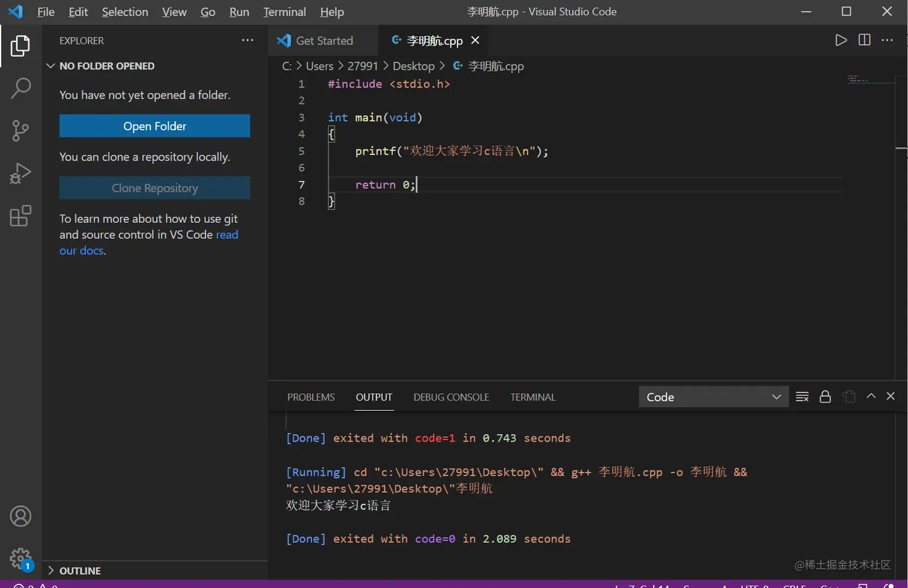Open the Source Control view
The width and height of the screenshot is (908, 588).
[x=20, y=130]
